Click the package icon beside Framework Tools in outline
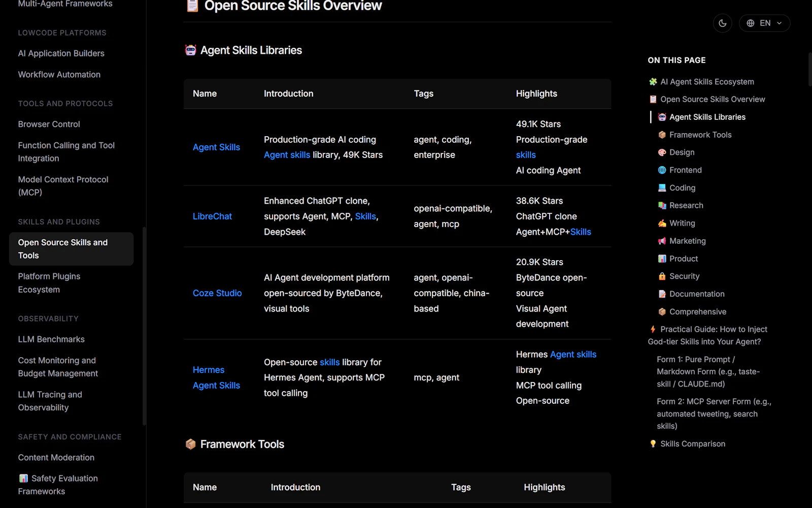Image resolution: width=812 pixels, height=508 pixels. pyautogui.click(x=662, y=135)
